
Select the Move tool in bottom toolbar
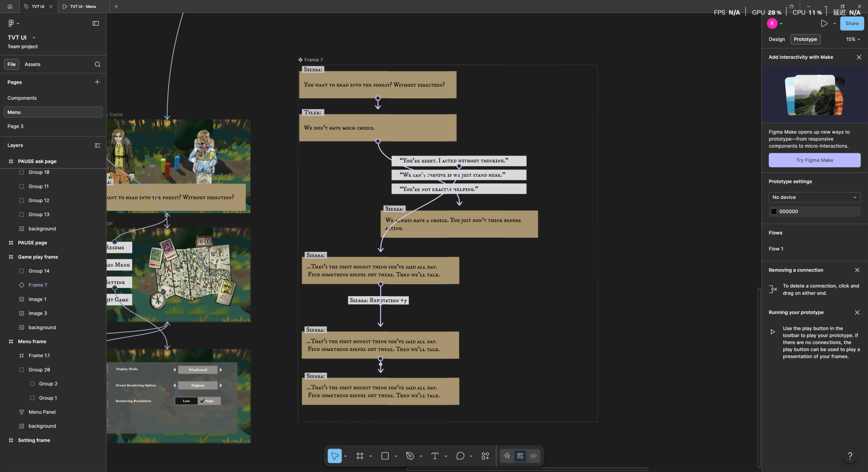click(x=335, y=456)
